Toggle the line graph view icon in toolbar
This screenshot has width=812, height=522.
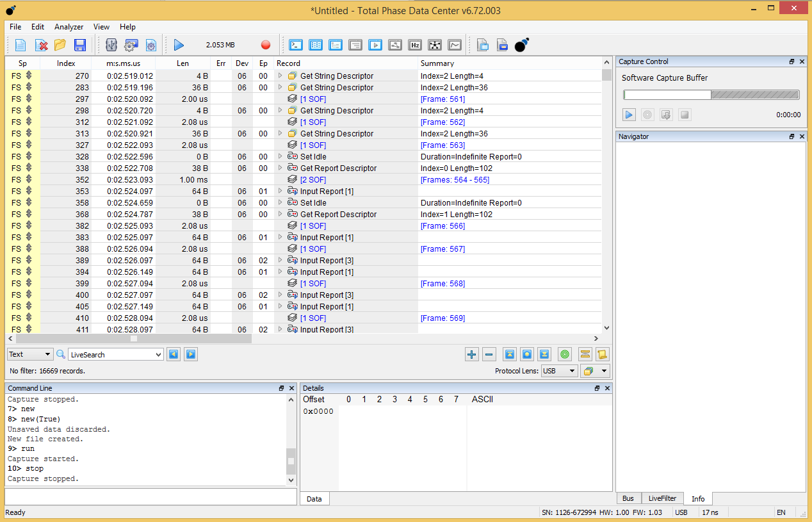[455, 45]
